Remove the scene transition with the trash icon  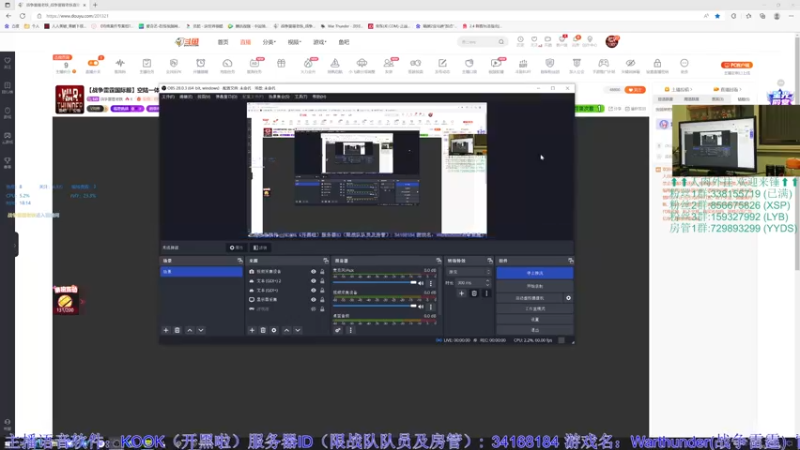(474, 293)
